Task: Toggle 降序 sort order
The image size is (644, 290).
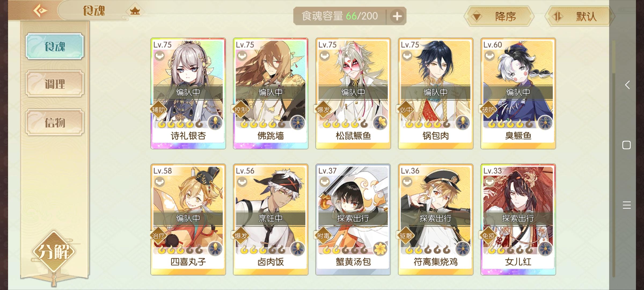Action: [x=499, y=17]
